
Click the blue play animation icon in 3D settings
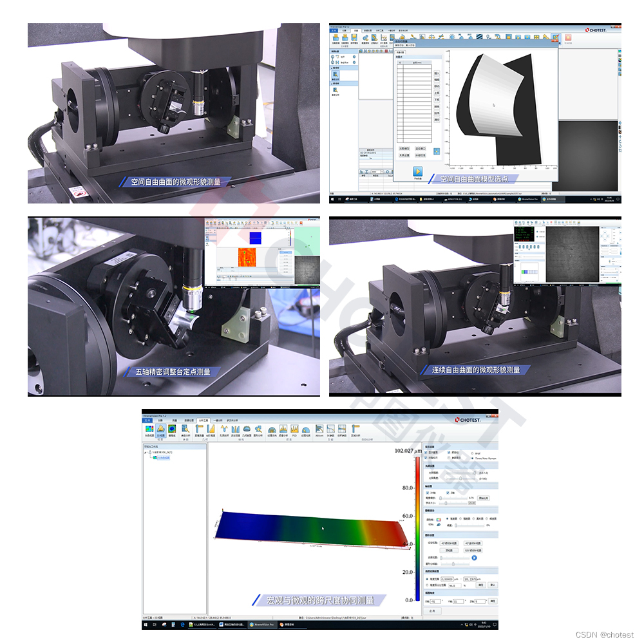475,558
